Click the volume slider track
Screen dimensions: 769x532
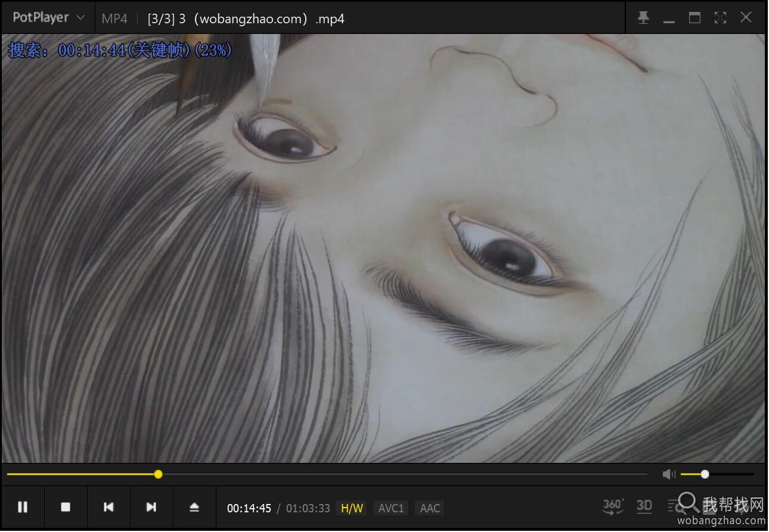coord(718,474)
